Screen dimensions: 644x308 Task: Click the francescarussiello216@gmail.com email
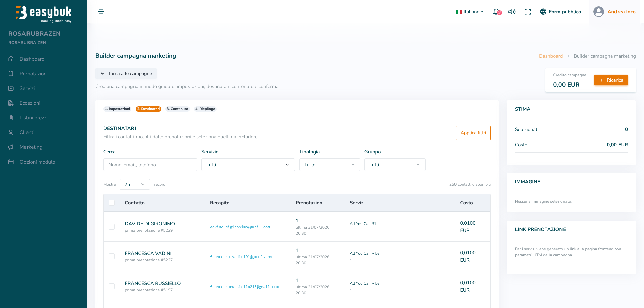pyautogui.click(x=245, y=287)
